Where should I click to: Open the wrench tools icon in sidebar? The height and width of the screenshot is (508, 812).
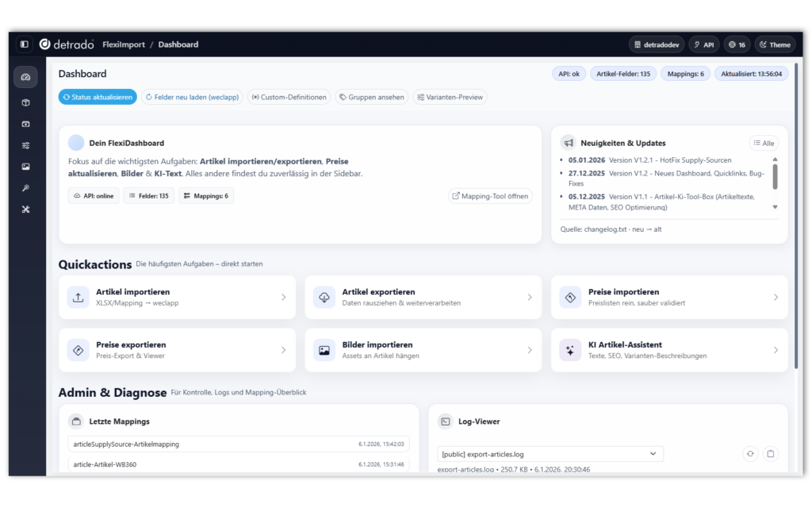[25, 210]
